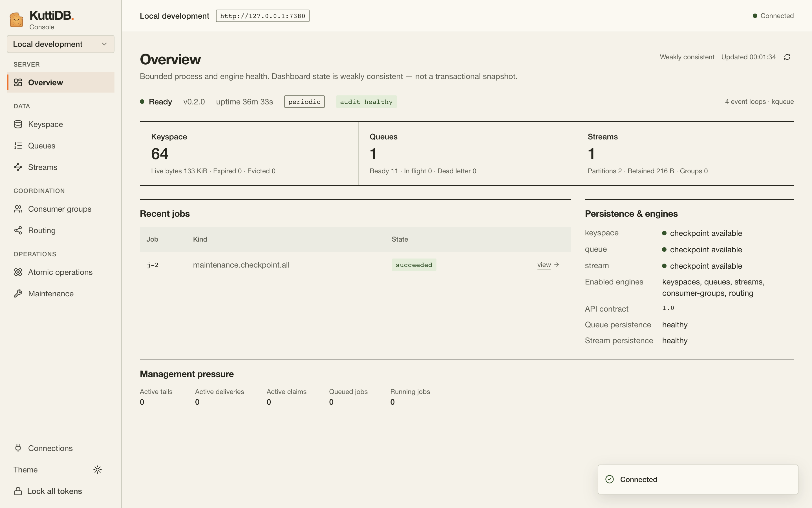Click the Streams icon in sidebar

click(18, 167)
